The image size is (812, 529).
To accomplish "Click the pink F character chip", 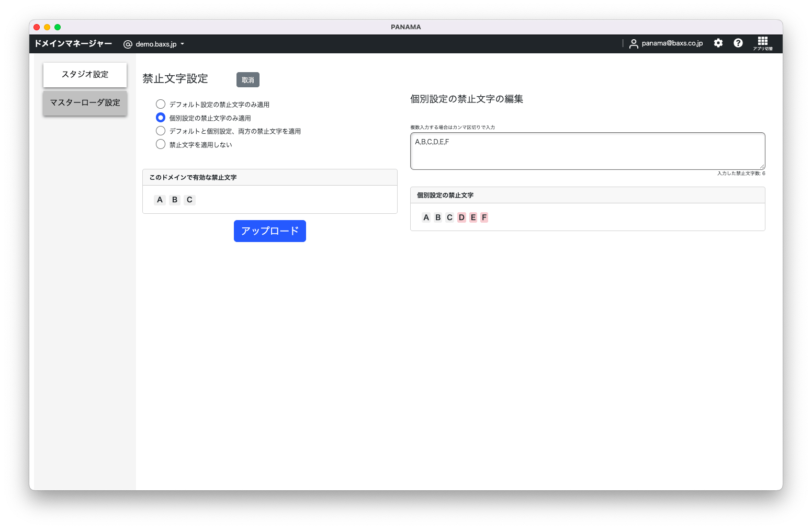I will point(484,217).
